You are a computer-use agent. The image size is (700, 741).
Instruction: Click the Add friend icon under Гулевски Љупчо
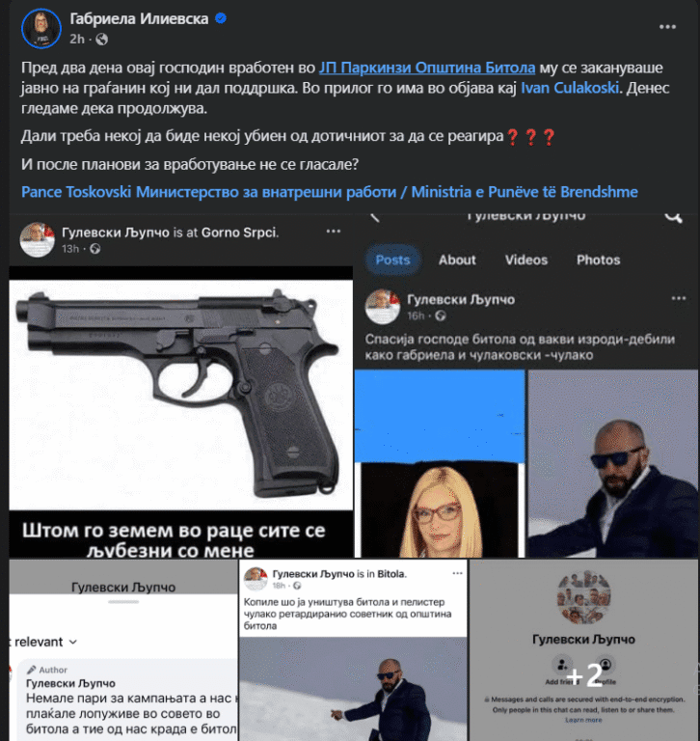tap(561, 666)
